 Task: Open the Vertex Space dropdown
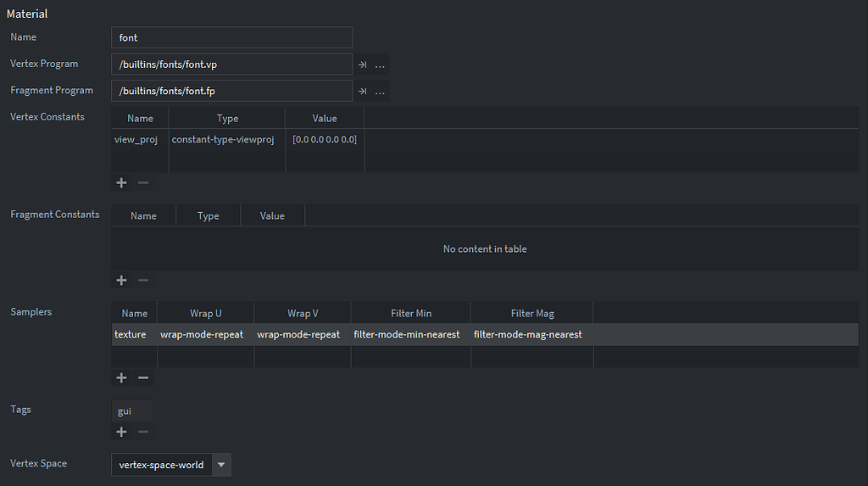tap(221, 465)
